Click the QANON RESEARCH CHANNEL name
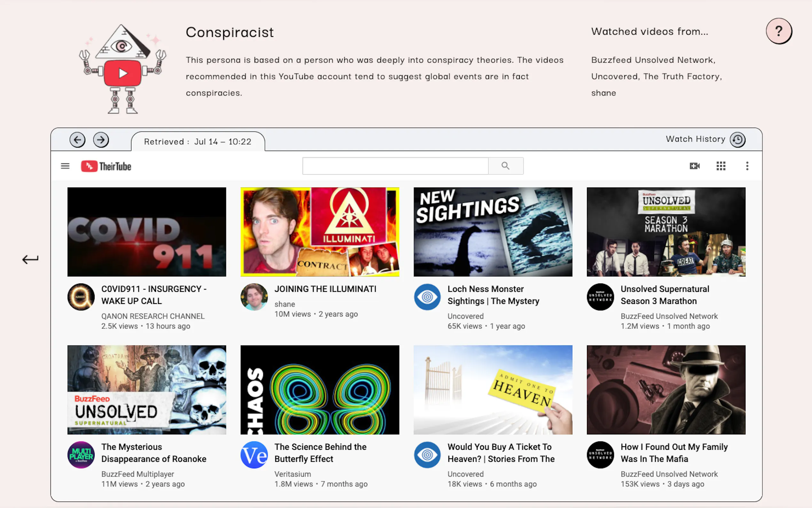This screenshot has width=812, height=508. (x=153, y=316)
